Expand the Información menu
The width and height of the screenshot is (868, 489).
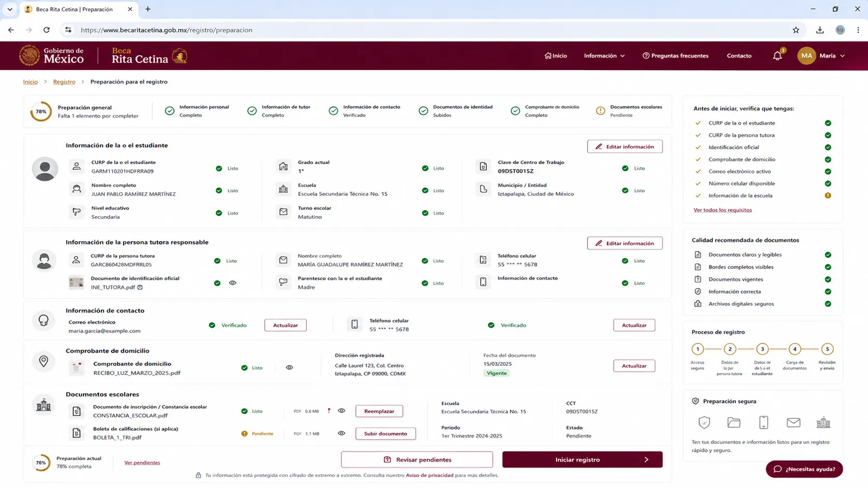[604, 56]
